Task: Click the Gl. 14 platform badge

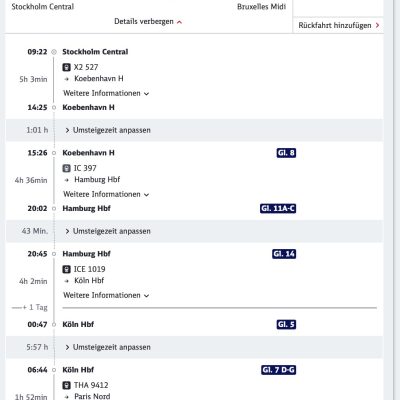Action: [x=284, y=254]
